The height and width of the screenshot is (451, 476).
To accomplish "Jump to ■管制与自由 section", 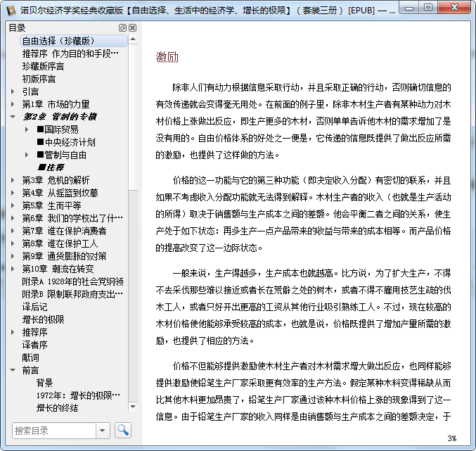I will point(62,155).
